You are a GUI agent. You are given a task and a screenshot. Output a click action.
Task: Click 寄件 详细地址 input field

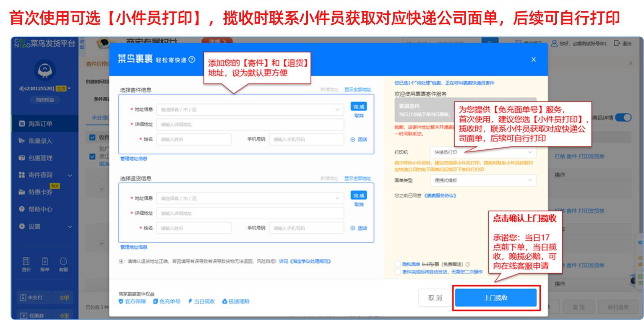tap(250, 125)
